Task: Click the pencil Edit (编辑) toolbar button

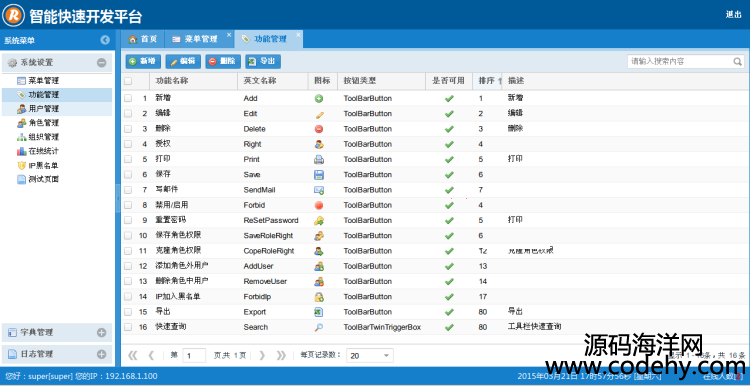Action: pyautogui.click(x=183, y=62)
